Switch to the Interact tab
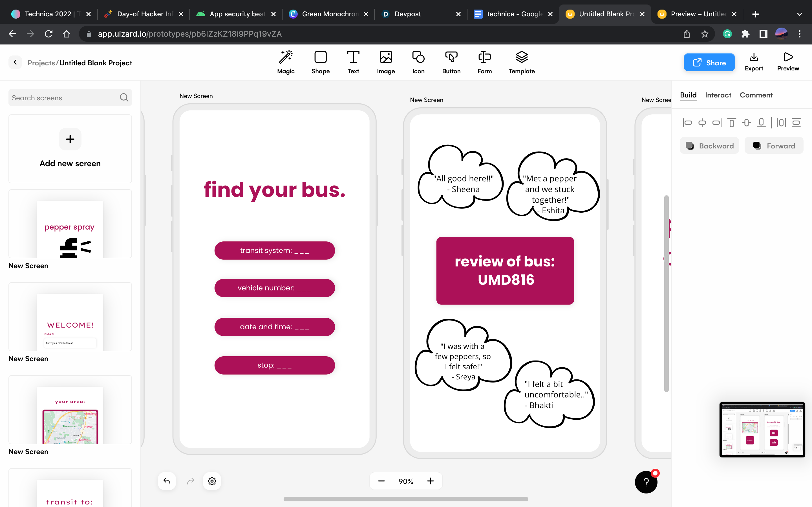This screenshot has height=507, width=812. point(718,95)
